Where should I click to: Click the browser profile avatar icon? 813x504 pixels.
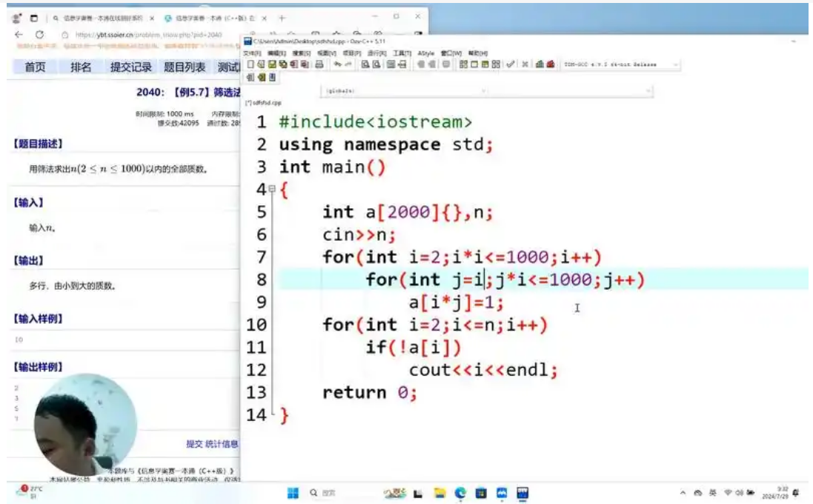tap(16, 18)
